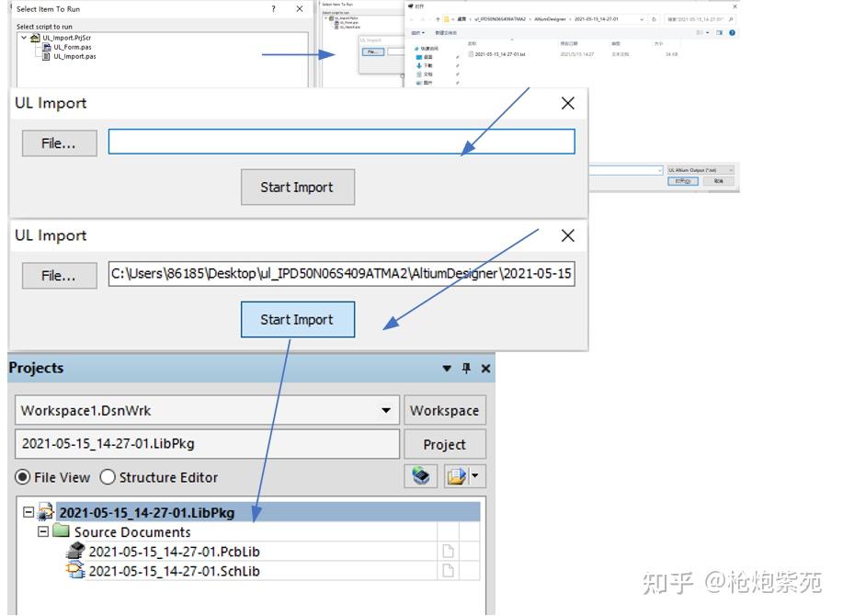
Task: Click the highlighted Start Import button below the filled path
Action: pyautogui.click(x=298, y=319)
